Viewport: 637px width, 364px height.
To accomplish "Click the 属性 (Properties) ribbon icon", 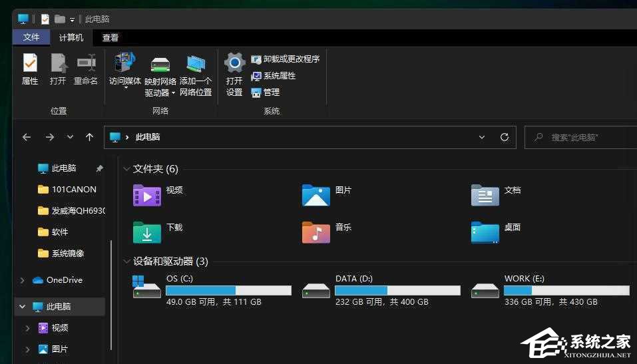I will [x=30, y=64].
